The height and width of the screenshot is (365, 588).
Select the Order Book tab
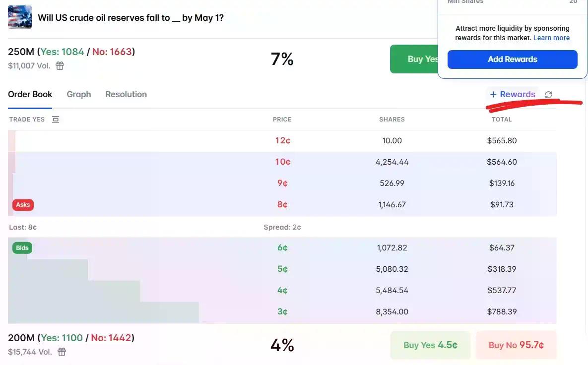pyautogui.click(x=30, y=94)
